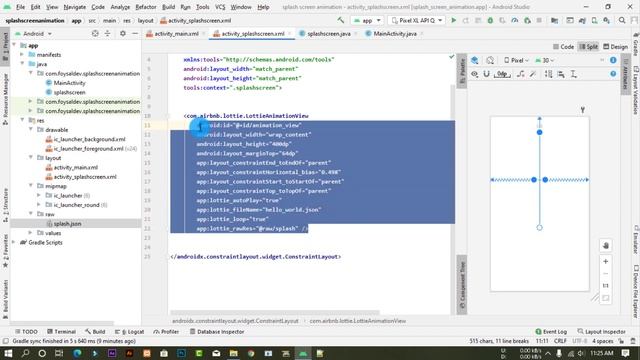Click the red Stop icon in toolbar
The image size is (640, 360).
pyautogui.click(x=539, y=20)
